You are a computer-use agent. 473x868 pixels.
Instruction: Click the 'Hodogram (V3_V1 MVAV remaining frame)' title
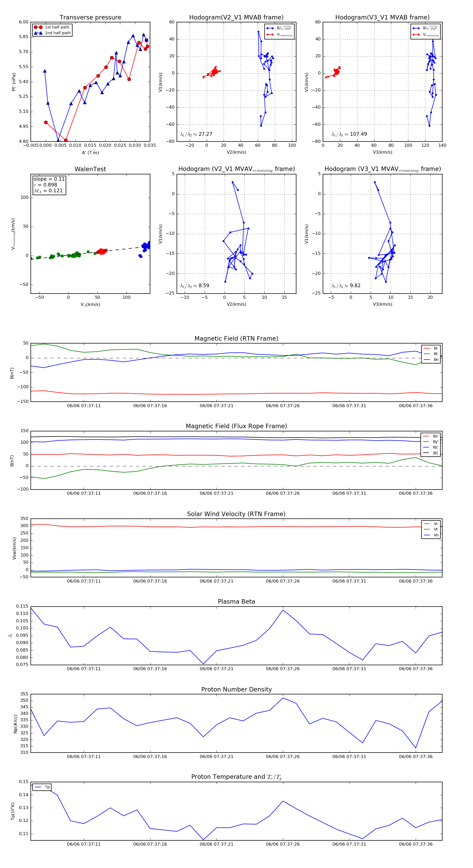382,169
